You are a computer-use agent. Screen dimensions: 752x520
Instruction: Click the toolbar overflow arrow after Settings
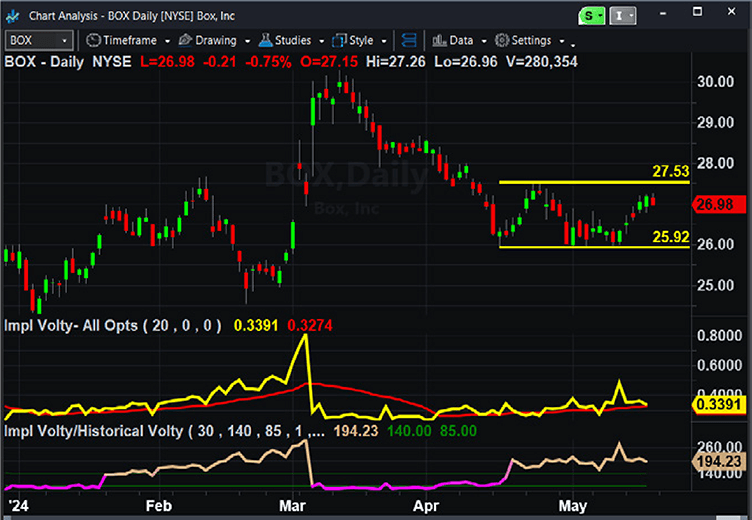(x=573, y=44)
